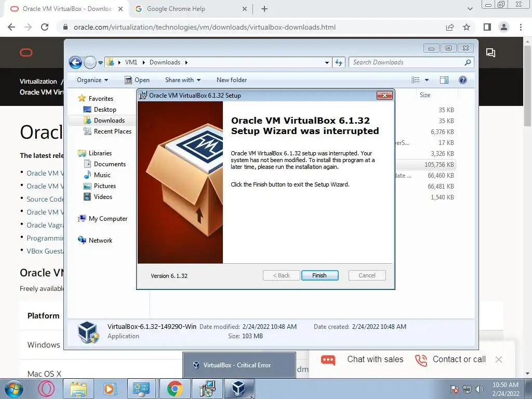Dismiss the chat and contact banner
This screenshot has height=399, width=532.
[498, 360]
